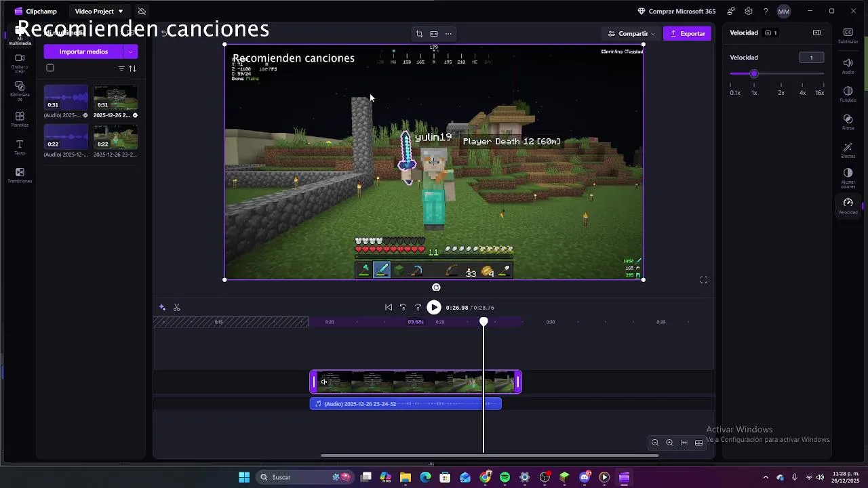Play the video preview

tap(434, 308)
